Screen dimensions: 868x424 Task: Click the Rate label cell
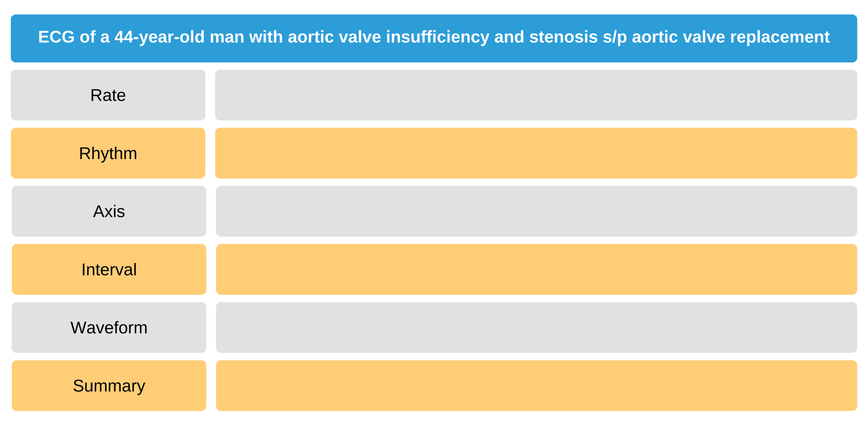108,95
